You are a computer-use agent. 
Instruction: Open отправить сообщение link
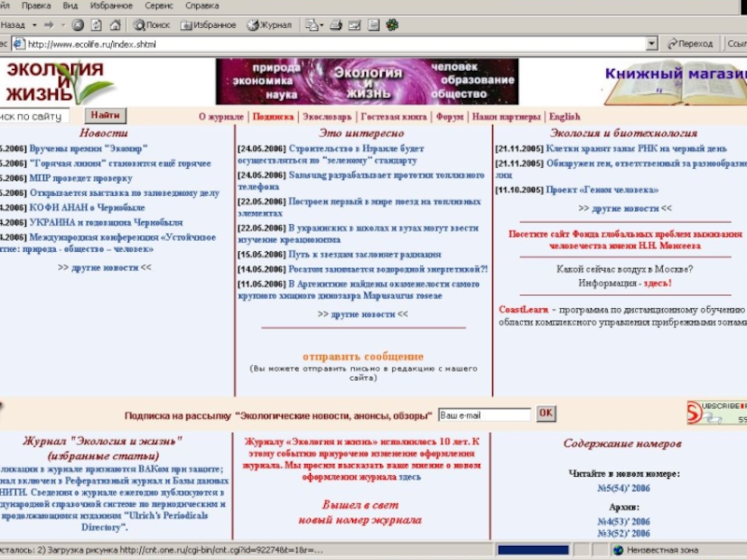(x=363, y=357)
